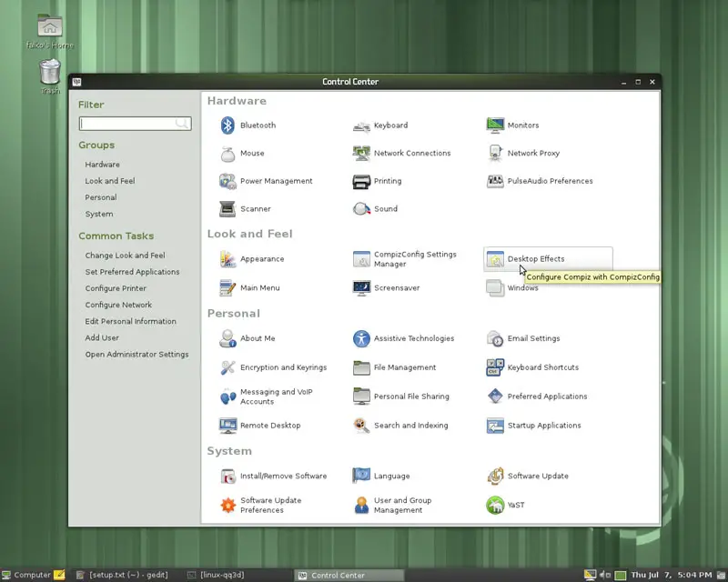Open the Search and Indexing icon
Image resolution: width=728 pixels, height=582 pixels.
[x=361, y=426]
